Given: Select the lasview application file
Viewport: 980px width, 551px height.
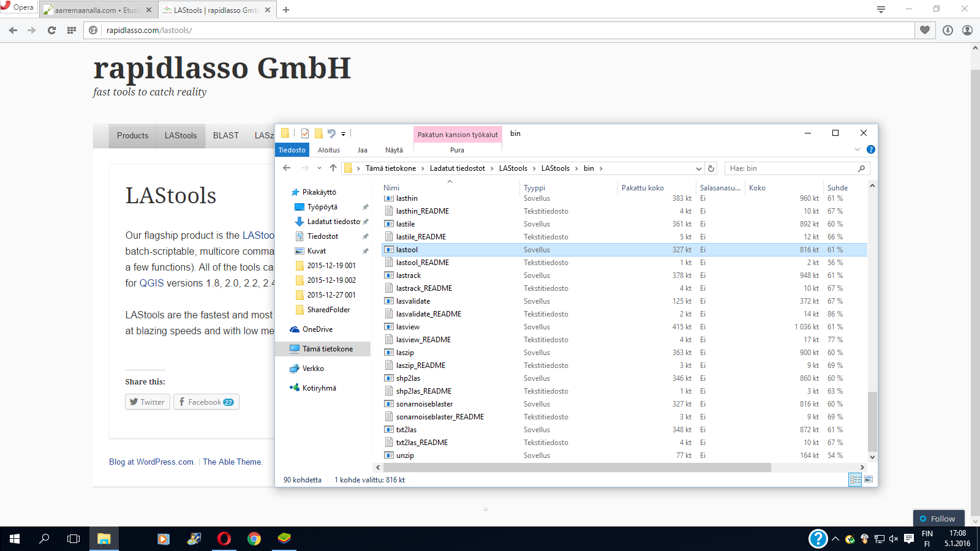Looking at the screenshot, I should point(407,327).
